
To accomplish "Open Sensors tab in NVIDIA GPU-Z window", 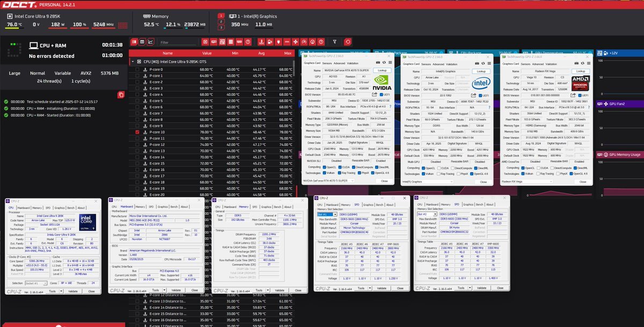I will [326, 63].
